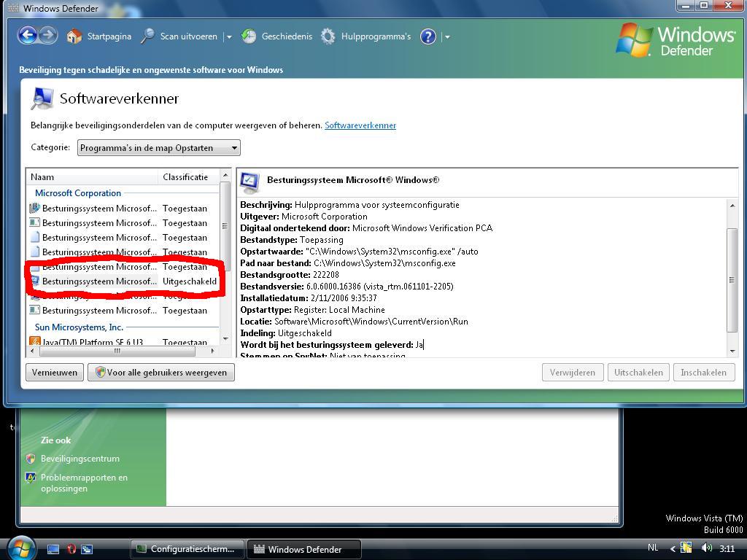Click the Scan uitvoeren magnifier icon
Viewport: 747px width, 560px height.
click(147, 36)
